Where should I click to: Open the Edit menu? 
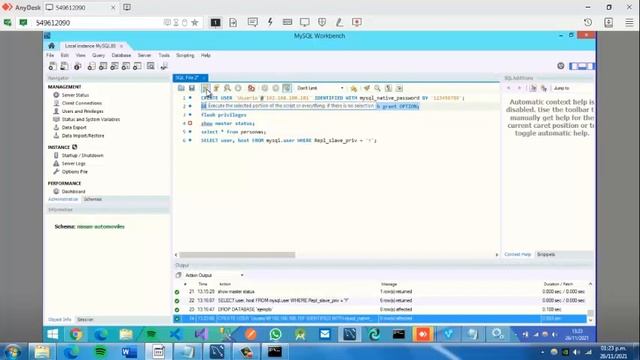(x=65, y=55)
